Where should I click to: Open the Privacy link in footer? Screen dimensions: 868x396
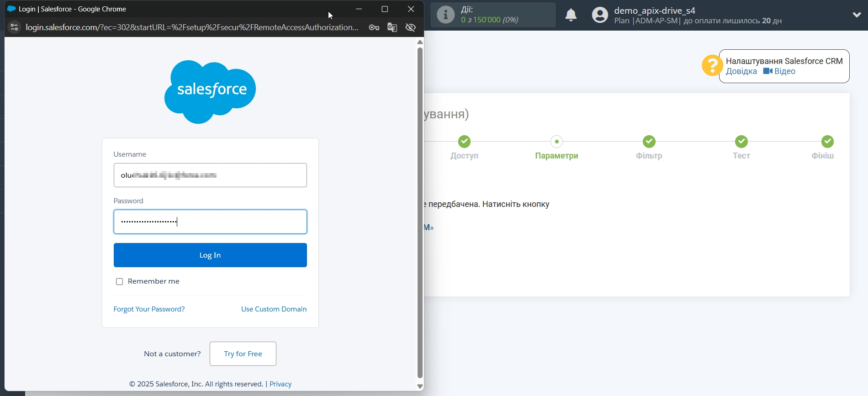(281, 384)
